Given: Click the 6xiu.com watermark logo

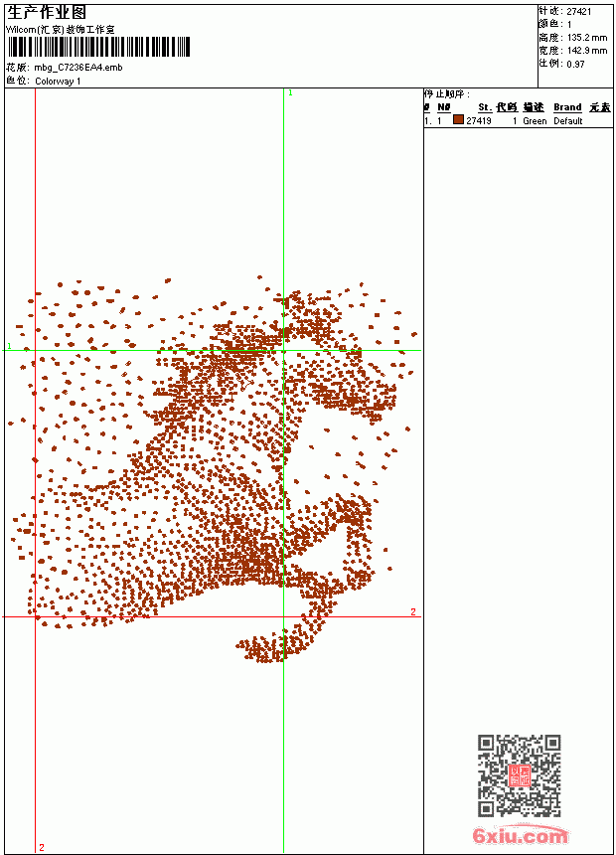Looking at the screenshot, I should (520, 835).
